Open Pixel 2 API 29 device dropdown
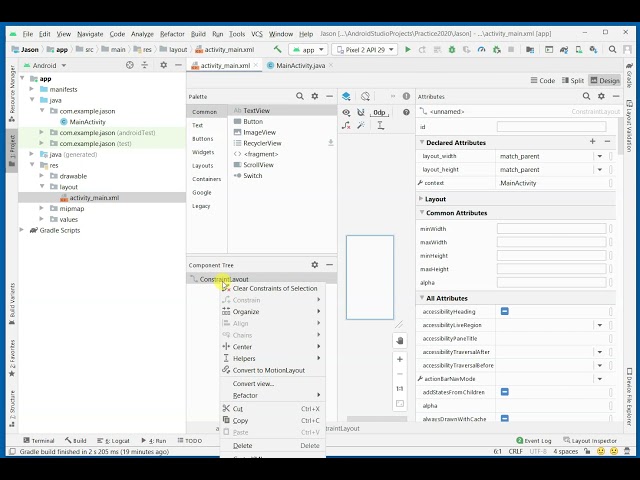This screenshot has height=480, width=640. pos(364,50)
